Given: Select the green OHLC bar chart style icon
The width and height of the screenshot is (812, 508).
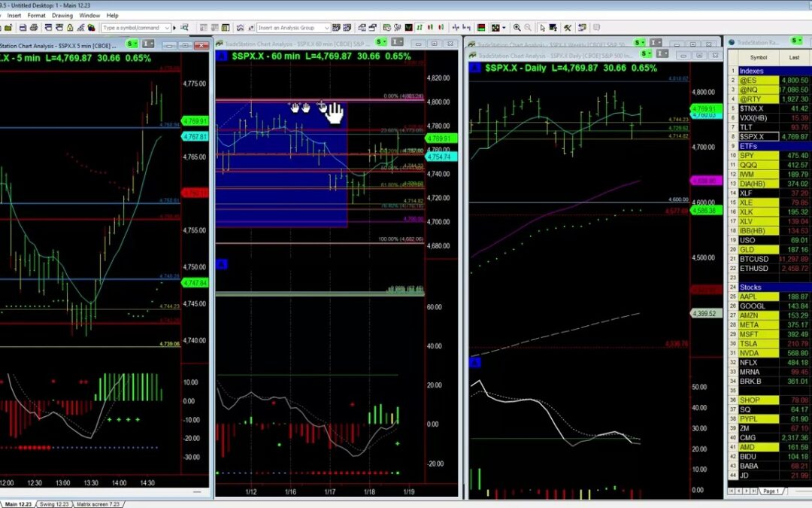Looking at the screenshot, I should point(420,28).
